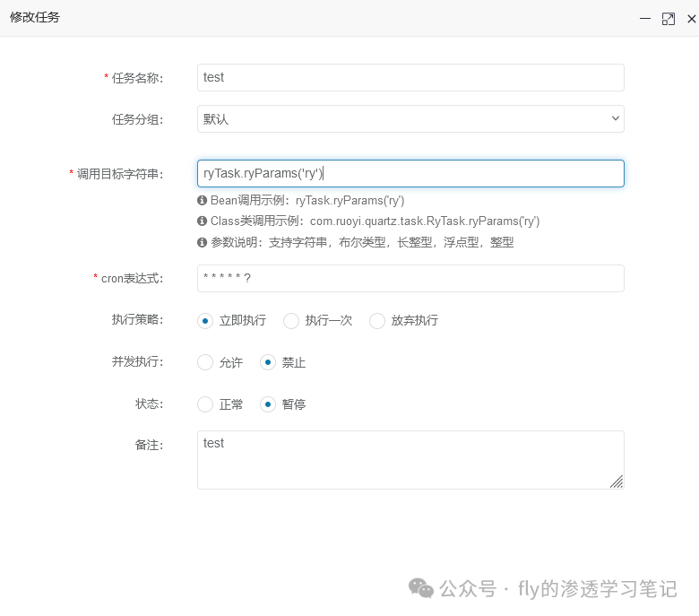Click the Bean调用示例 info icon

pos(202,200)
